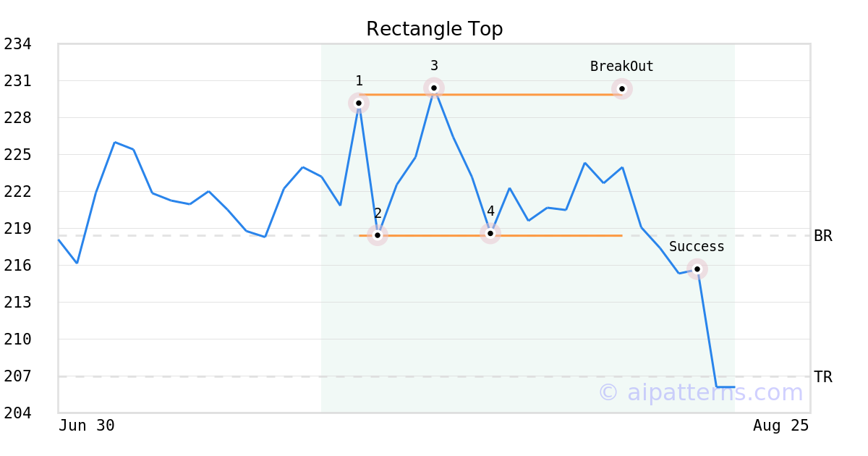Image resolution: width=868 pixels, height=456 pixels.
Task: Click the Jun 30 date label
Action: coord(87,426)
